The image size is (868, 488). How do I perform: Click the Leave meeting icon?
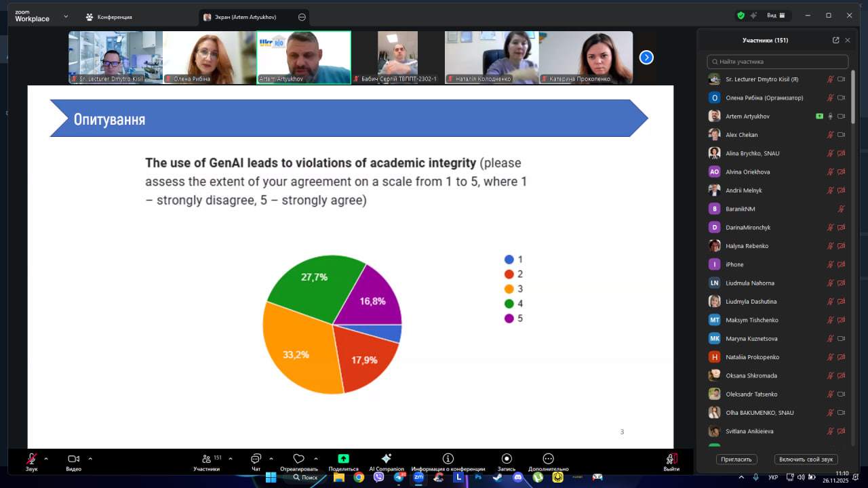[671, 459]
